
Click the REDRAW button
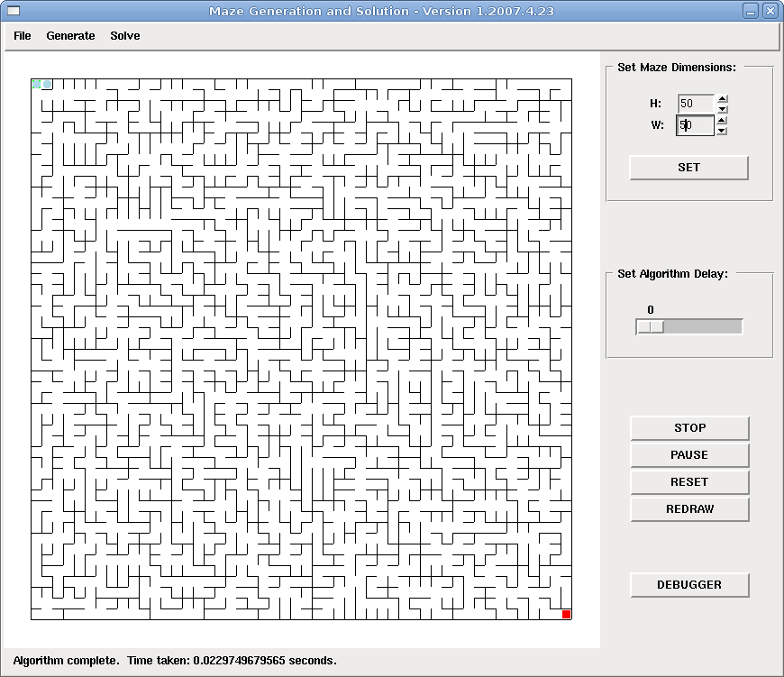click(689, 509)
